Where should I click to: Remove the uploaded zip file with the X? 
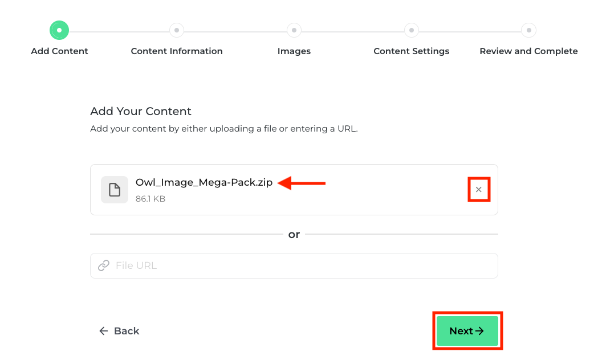[479, 190]
